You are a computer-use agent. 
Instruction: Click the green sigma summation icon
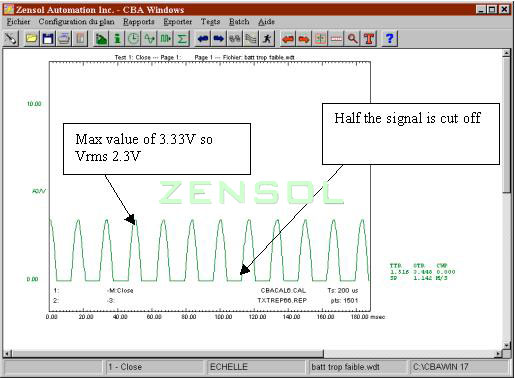(x=182, y=39)
